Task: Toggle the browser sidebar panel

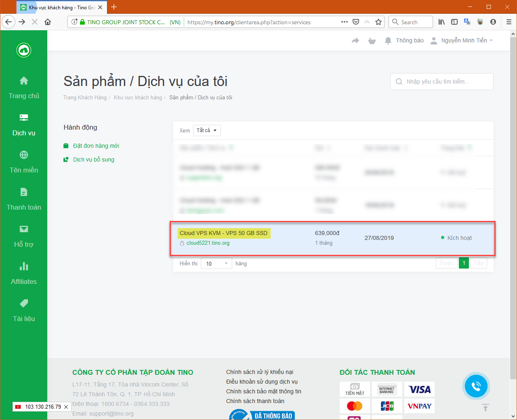Action: [454, 22]
